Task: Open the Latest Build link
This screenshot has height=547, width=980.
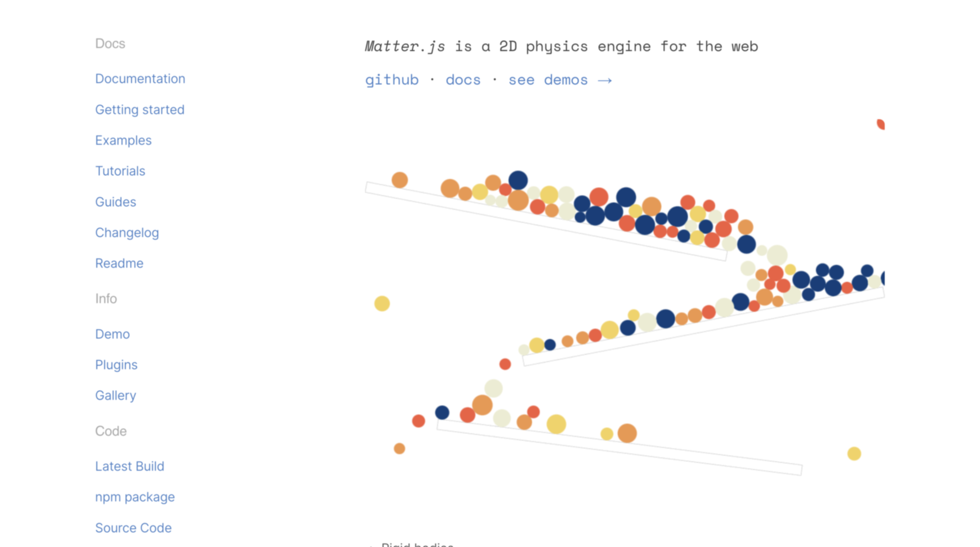Action: coord(129,466)
